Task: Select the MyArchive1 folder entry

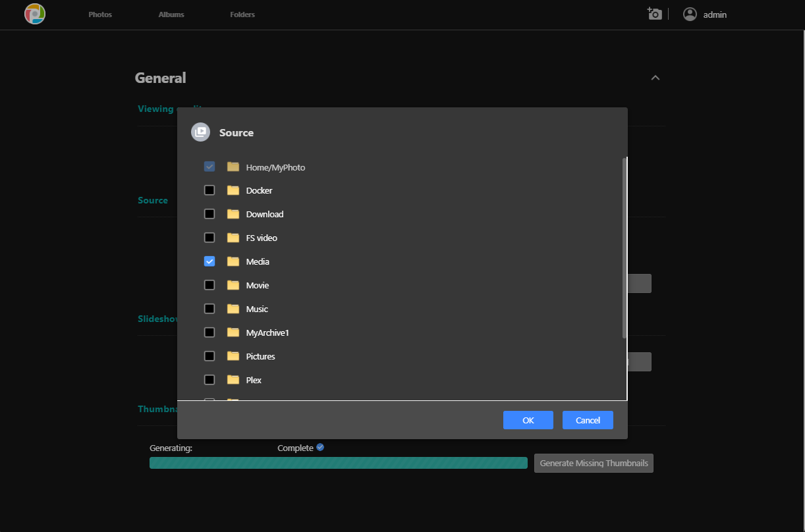Action: point(267,332)
